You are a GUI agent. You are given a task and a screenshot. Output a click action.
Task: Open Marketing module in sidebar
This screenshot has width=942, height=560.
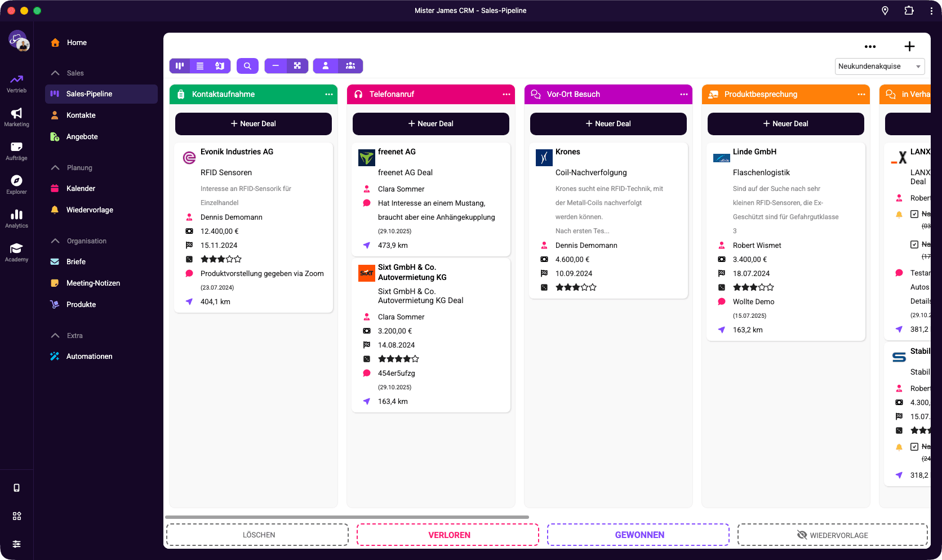coord(16,117)
